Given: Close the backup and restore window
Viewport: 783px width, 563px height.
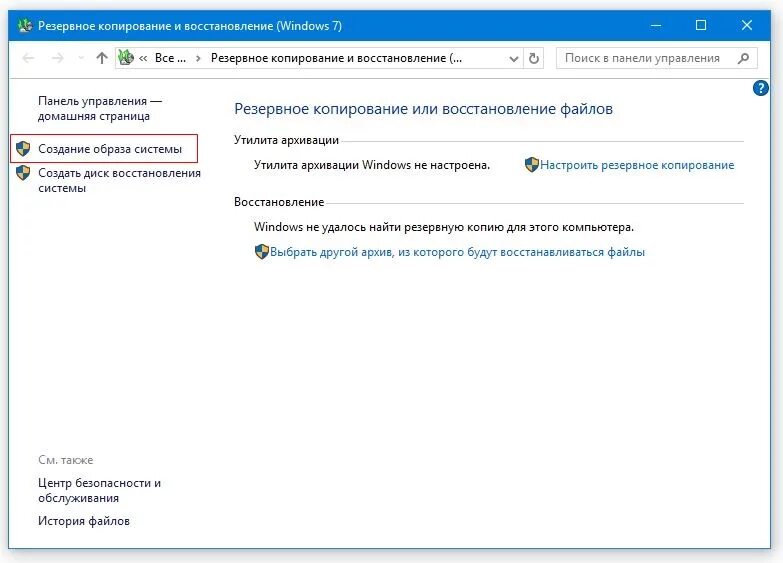Looking at the screenshot, I should pos(747,25).
